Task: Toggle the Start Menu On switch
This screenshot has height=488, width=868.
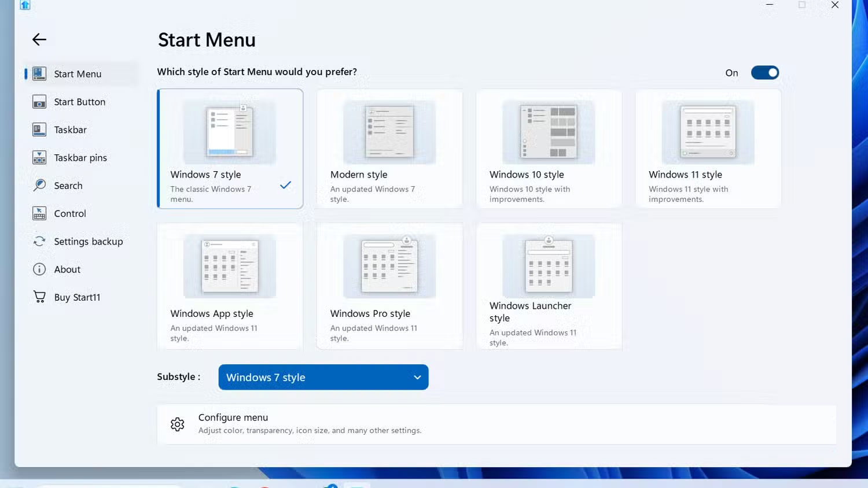Action: tap(765, 72)
